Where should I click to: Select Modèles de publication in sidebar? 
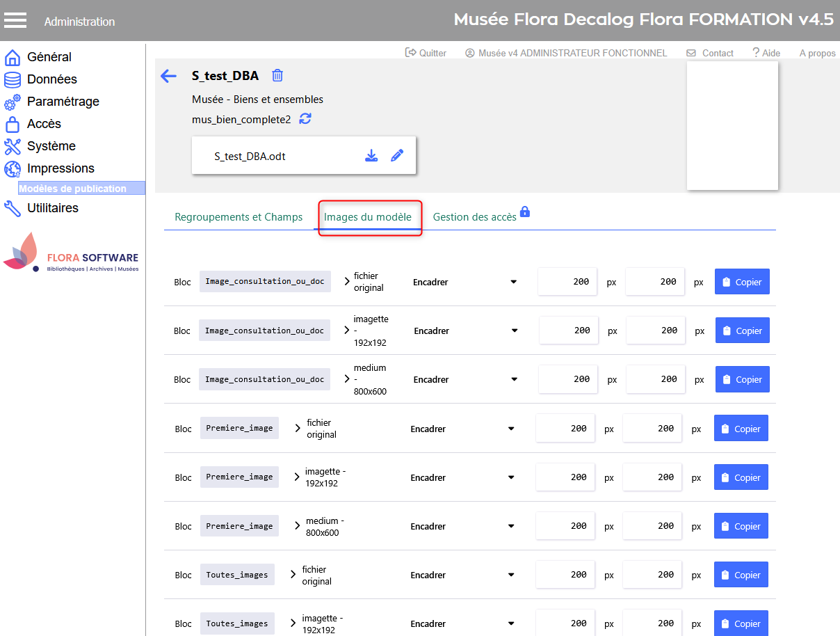coord(73,189)
